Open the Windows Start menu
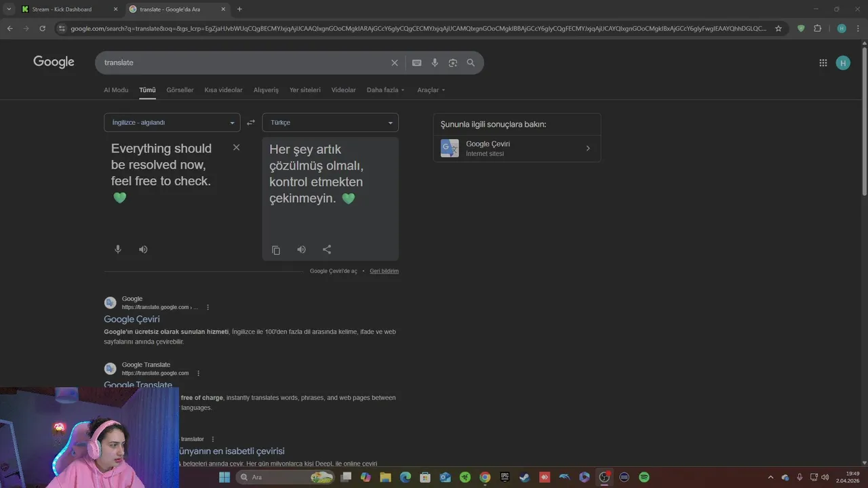Viewport: 868px width, 488px height. point(224,477)
